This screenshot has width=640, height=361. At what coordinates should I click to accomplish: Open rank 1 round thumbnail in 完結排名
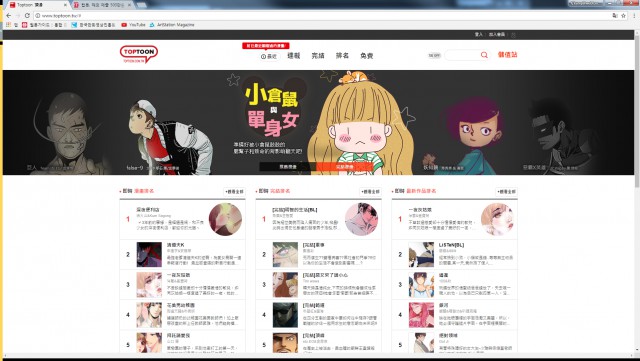pos(362,219)
